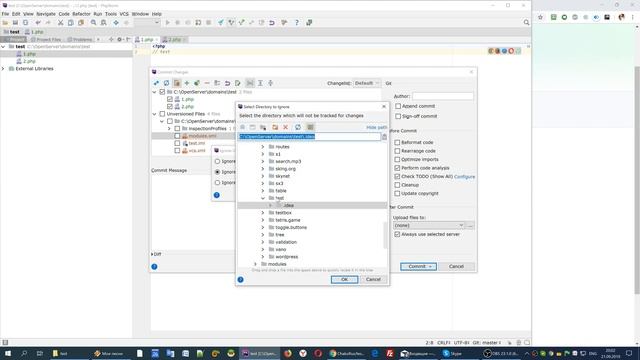Check the Optimize imports option
640x360 pixels.
397,160
